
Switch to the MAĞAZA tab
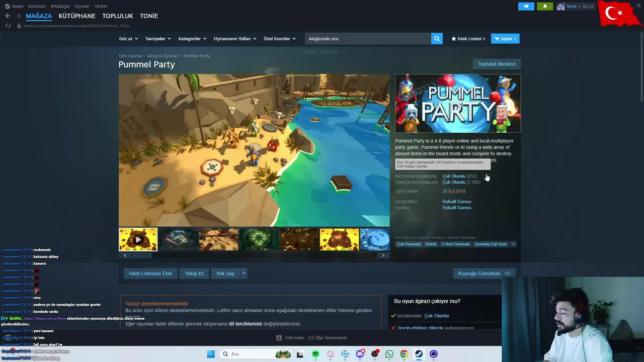[x=39, y=16]
